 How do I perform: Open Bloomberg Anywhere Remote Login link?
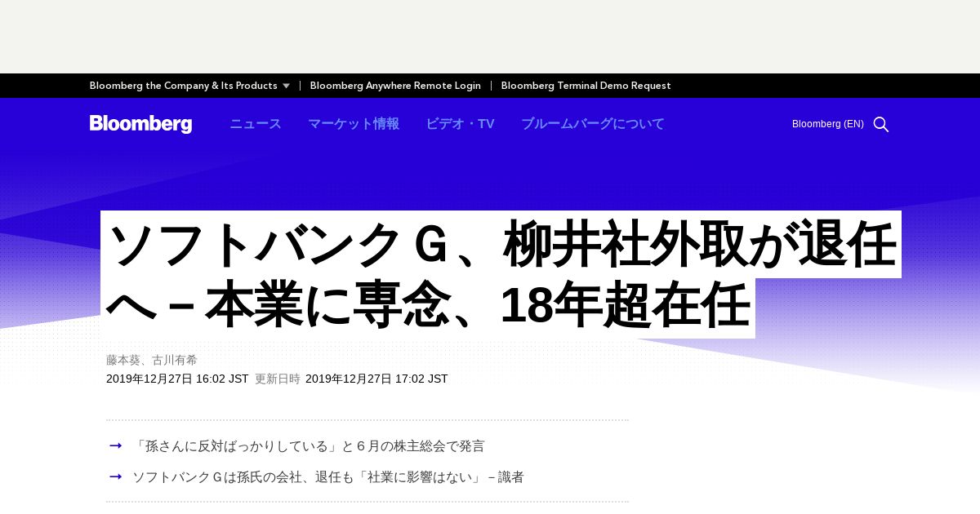point(395,86)
